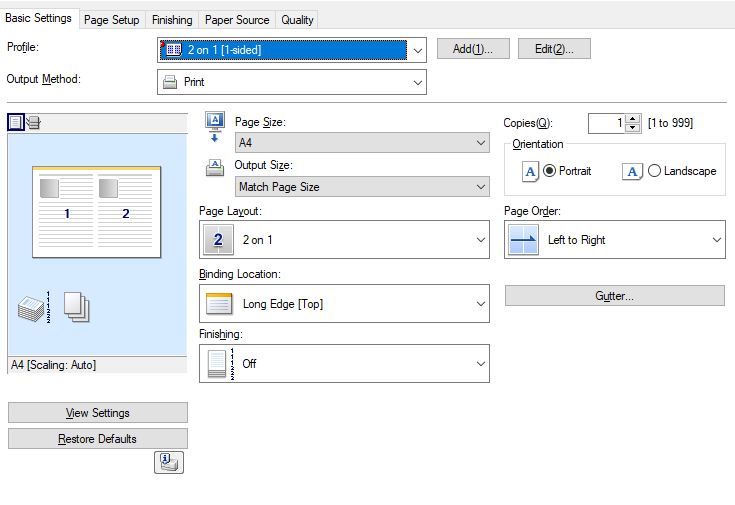
Task: Click the Long Edge binding icon
Action: click(x=219, y=303)
